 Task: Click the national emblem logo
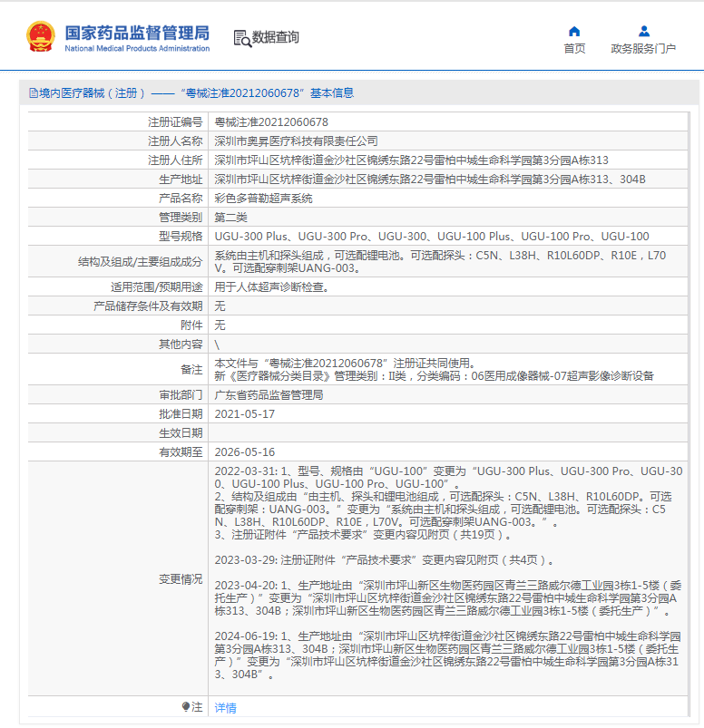pos(41,36)
